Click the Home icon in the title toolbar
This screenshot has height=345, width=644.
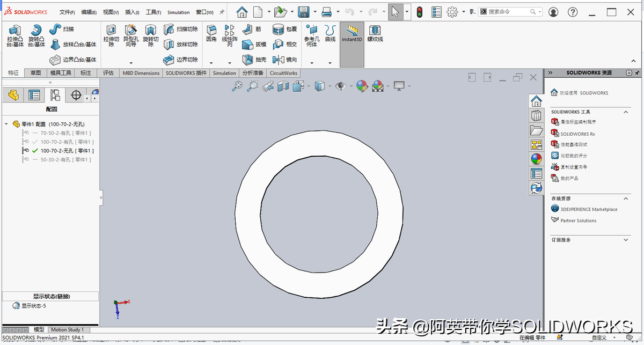pos(242,12)
